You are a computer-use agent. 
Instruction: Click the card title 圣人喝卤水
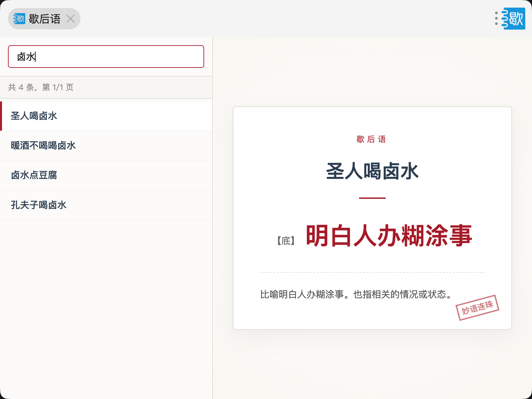[x=372, y=172]
